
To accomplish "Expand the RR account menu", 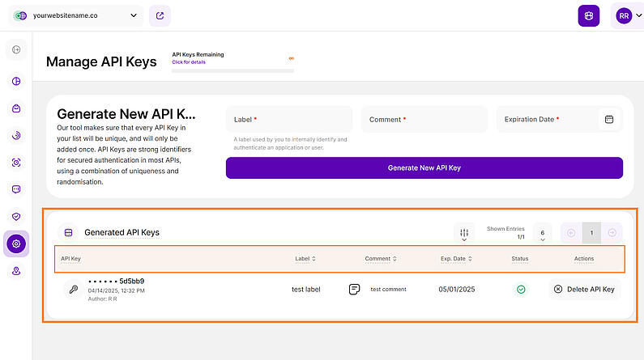I will [x=629, y=15].
